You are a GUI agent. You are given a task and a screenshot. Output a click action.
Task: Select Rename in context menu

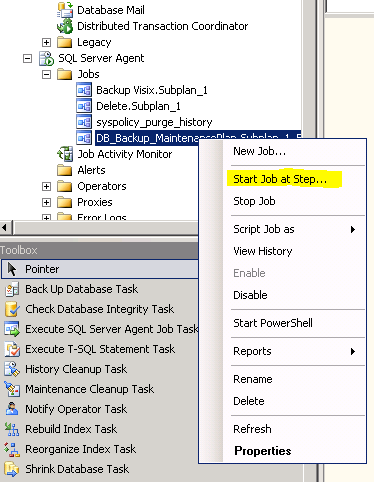(253, 379)
